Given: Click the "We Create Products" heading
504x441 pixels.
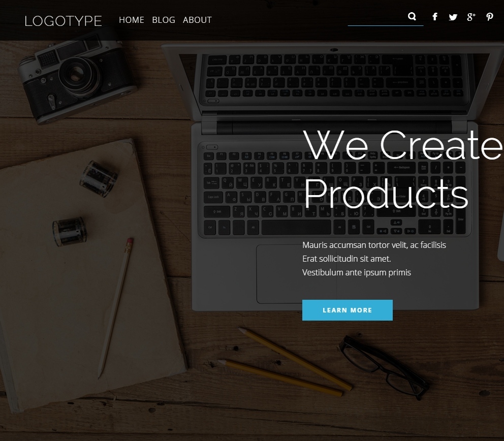Looking at the screenshot, I should click(x=403, y=169).
